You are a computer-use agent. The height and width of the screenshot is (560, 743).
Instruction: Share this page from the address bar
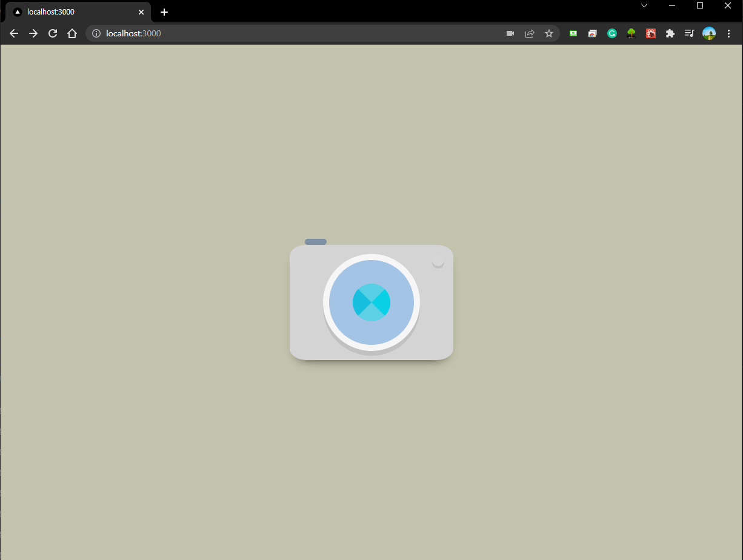(530, 33)
